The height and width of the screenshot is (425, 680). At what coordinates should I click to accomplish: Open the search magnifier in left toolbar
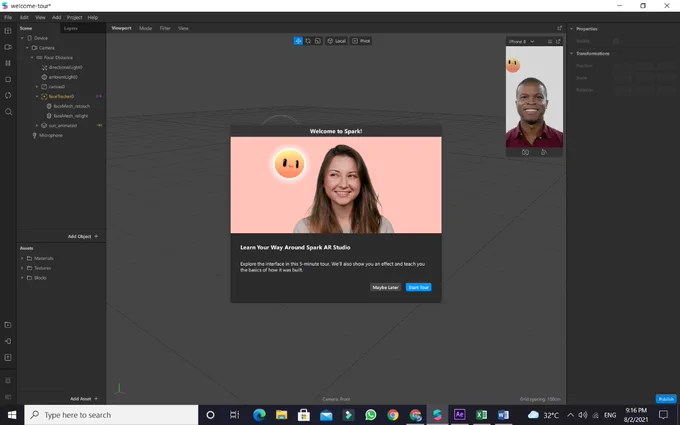pos(8,112)
